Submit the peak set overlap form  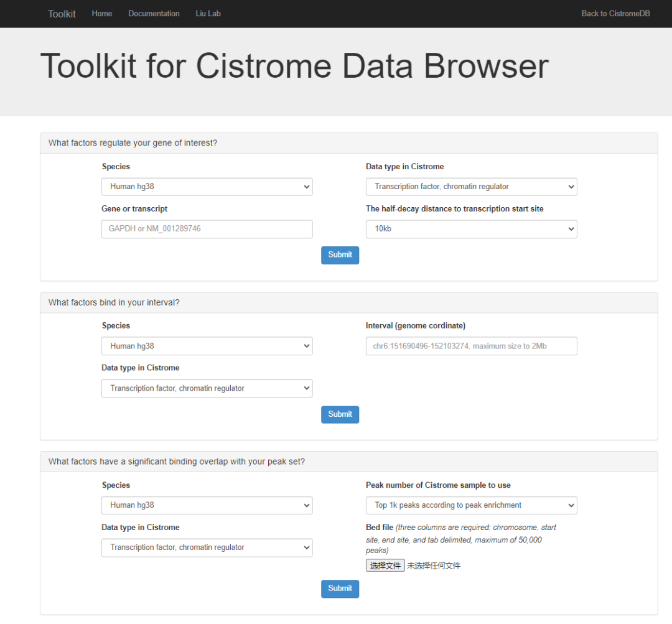340,589
